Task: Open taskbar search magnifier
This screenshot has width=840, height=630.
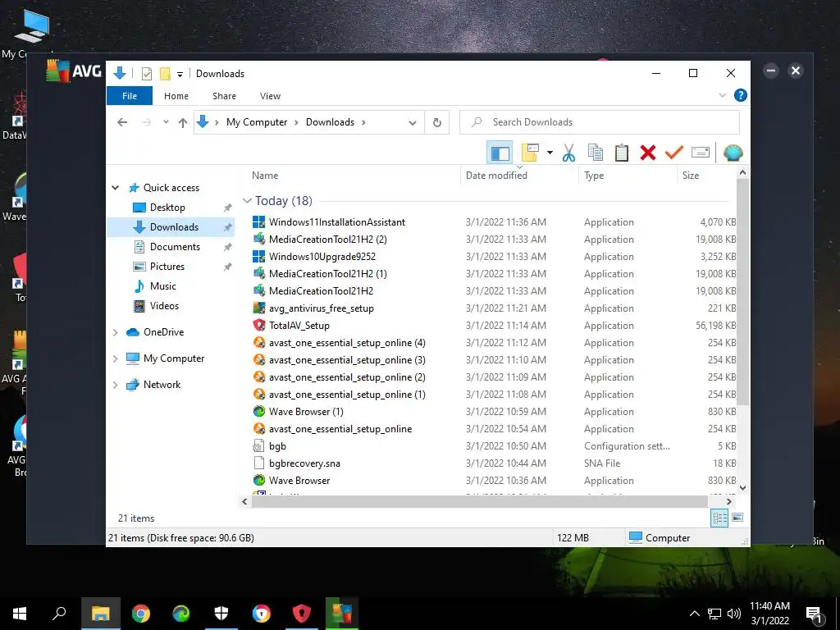Action: pos(59,614)
